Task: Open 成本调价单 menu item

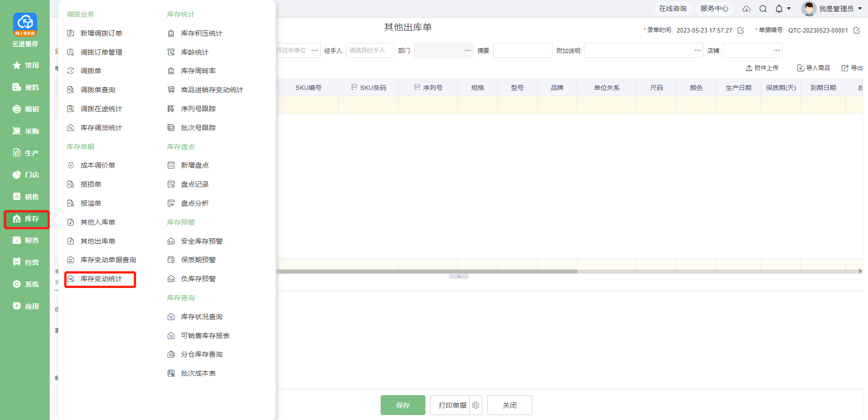Action: [91, 165]
